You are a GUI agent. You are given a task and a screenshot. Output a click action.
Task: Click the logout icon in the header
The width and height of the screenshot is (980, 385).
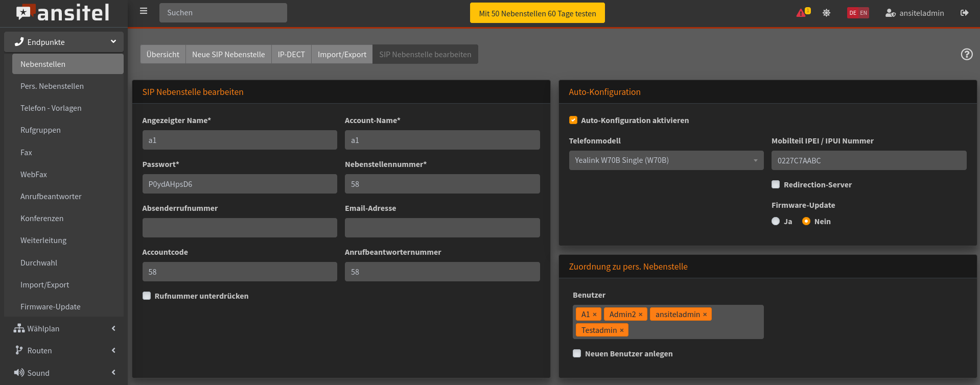click(964, 13)
